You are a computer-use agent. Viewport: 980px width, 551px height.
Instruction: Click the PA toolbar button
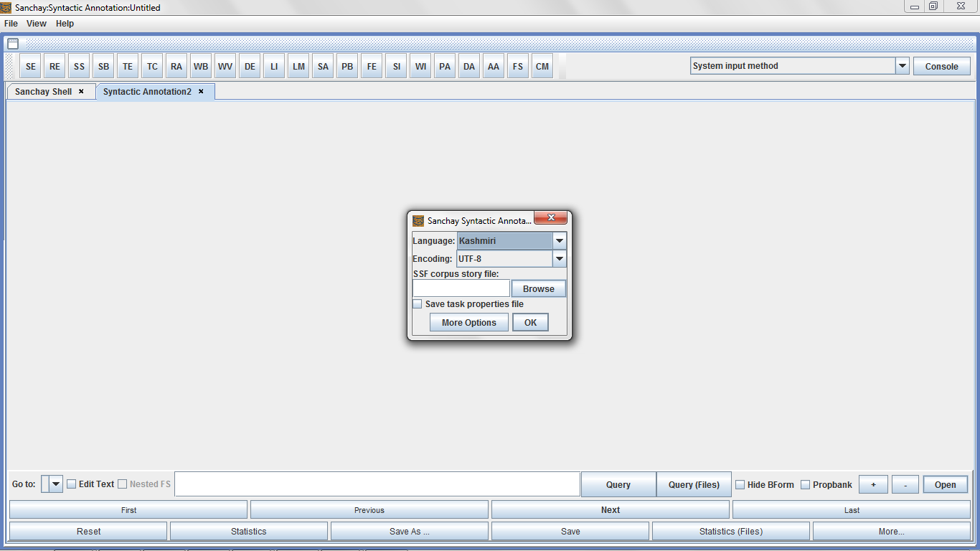click(446, 66)
